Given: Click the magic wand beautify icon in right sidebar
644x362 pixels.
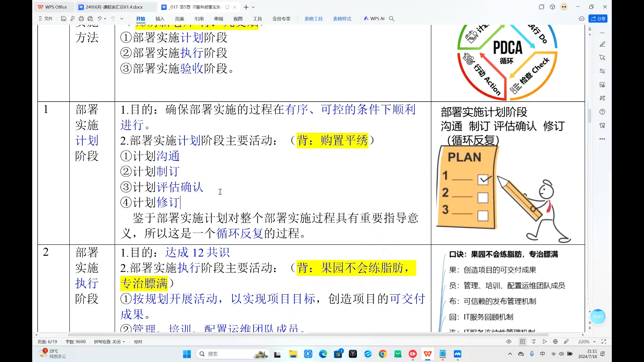Looking at the screenshot, I should [602, 98].
